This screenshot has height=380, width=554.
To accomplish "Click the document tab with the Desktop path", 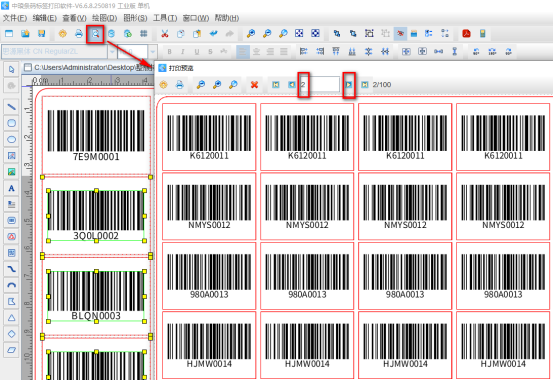I will pos(89,67).
